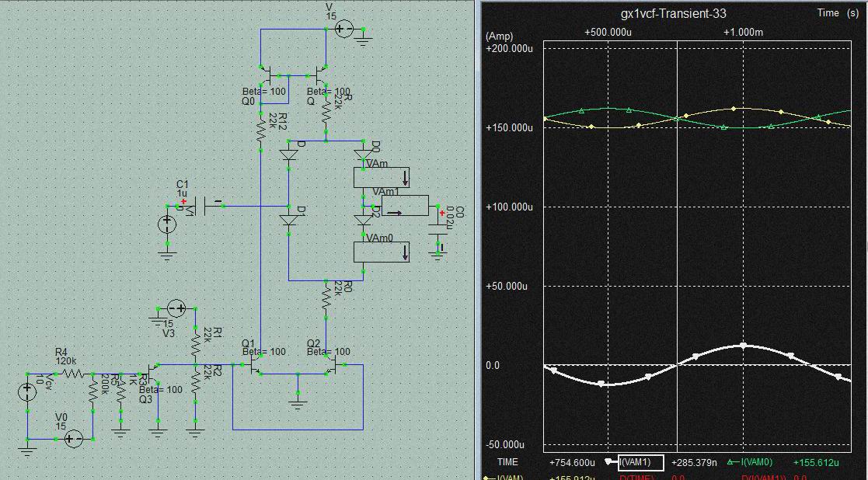
Task: Click the V3 voltage source symbol
Action: (177, 309)
